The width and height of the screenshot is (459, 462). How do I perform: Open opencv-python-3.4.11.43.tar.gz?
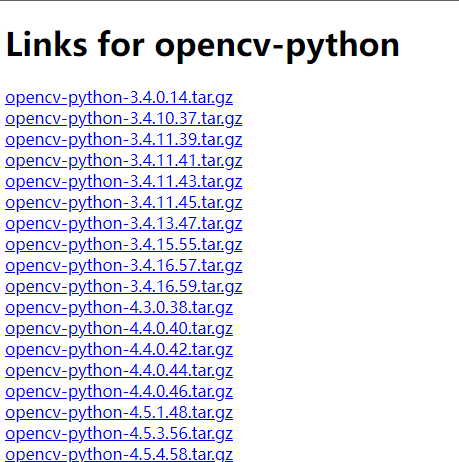click(124, 182)
